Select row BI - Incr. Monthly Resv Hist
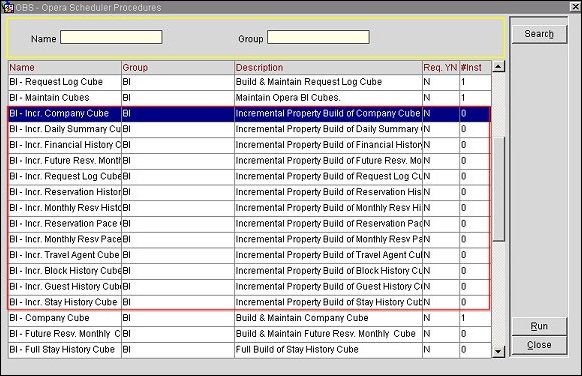The image size is (582, 376). point(250,208)
